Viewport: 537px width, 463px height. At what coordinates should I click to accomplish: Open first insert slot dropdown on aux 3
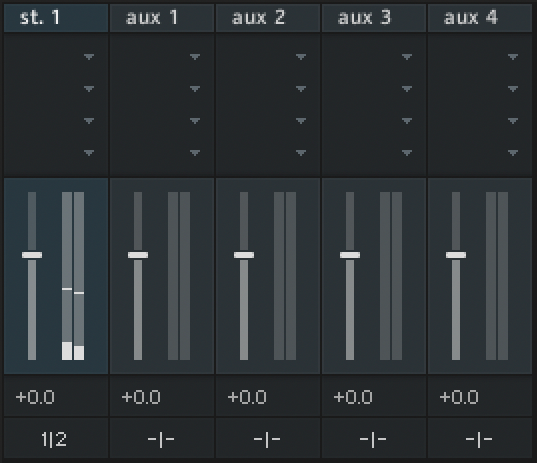point(407,57)
